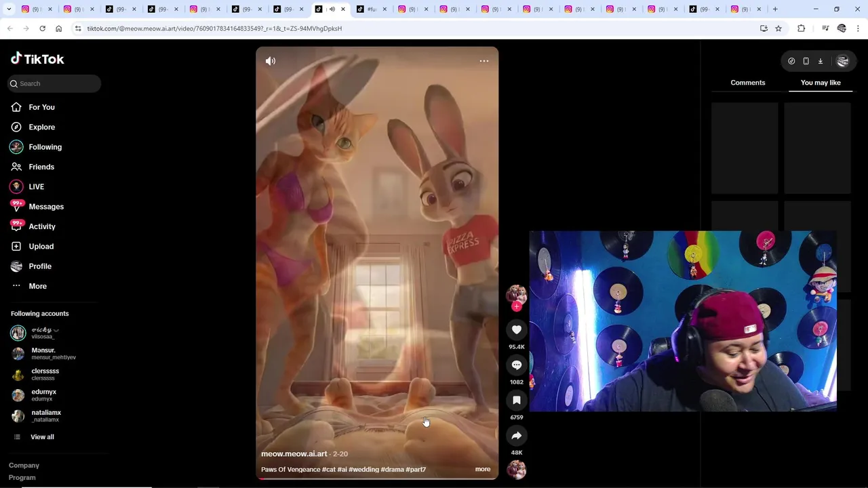Close the active TikTok tab
Image resolution: width=868 pixels, height=488 pixels.
[343, 9]
